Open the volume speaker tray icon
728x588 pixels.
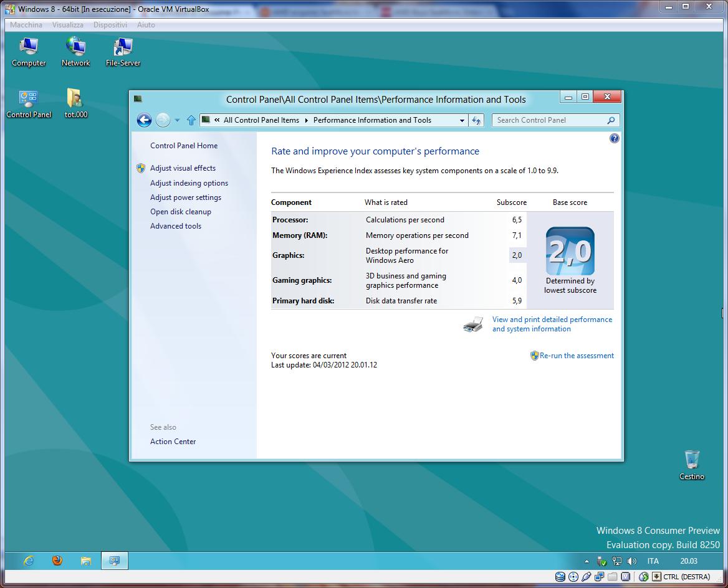pyautogui.click(x=631, y=561)
